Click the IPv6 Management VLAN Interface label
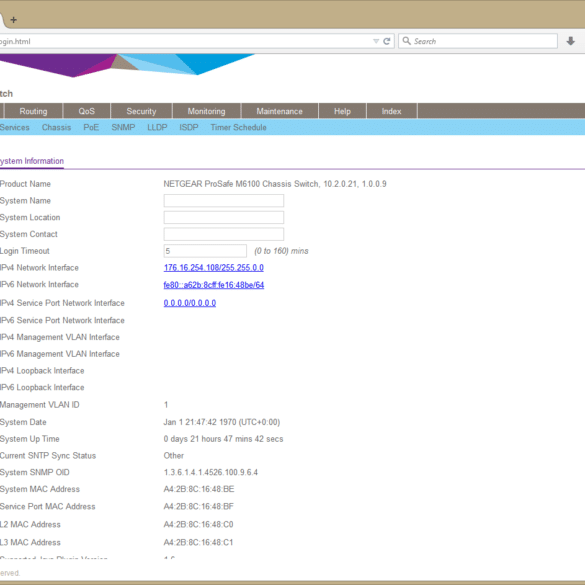The width and height of the screenshot is (585, 585). 60,354
